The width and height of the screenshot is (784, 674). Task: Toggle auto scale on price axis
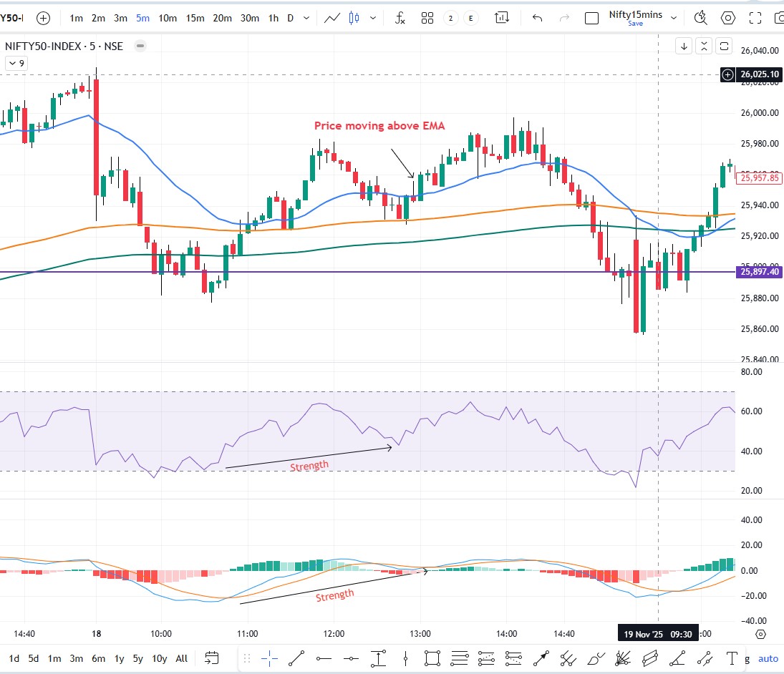pyautogui.click(x=768, y=658)
